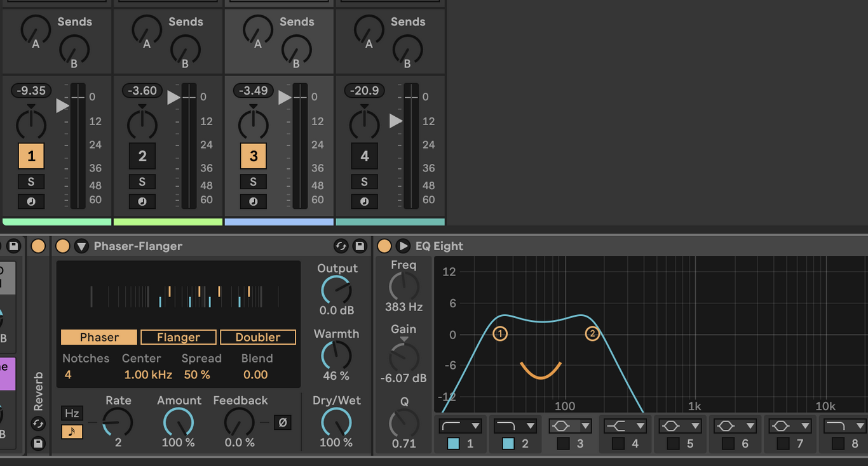Open filter type dropdown for band 7
The image size is (868, 466).
click(790, 425)
